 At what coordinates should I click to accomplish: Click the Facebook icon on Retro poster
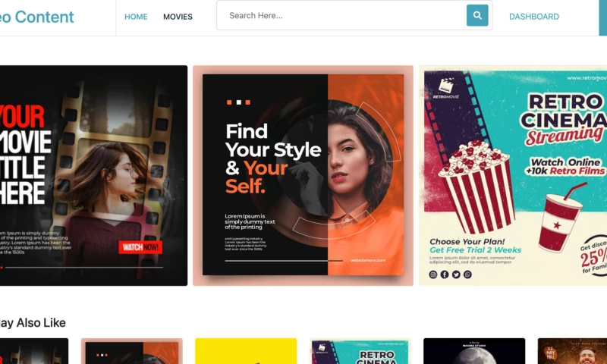(445, 275)
